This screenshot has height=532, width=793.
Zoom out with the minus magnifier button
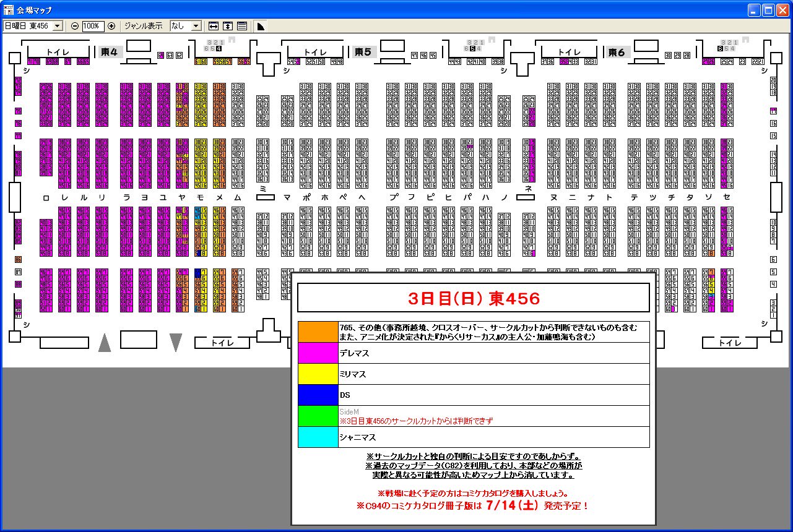point(75,26)
